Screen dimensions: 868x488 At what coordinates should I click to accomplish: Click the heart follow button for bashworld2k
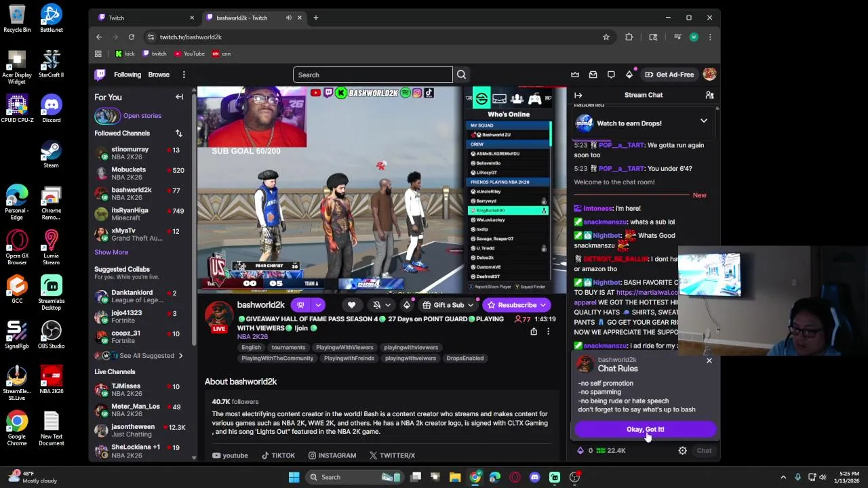[351, 305]
